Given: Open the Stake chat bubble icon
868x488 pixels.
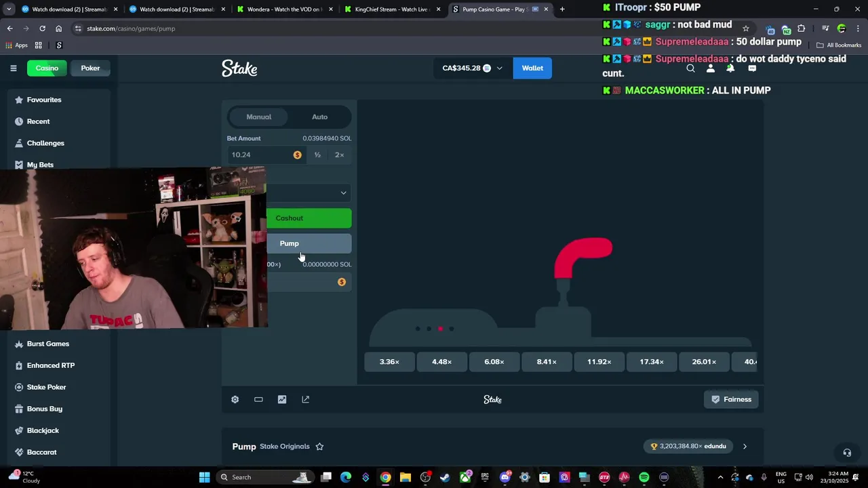Looking at the screenshot, I should point(752,68).
